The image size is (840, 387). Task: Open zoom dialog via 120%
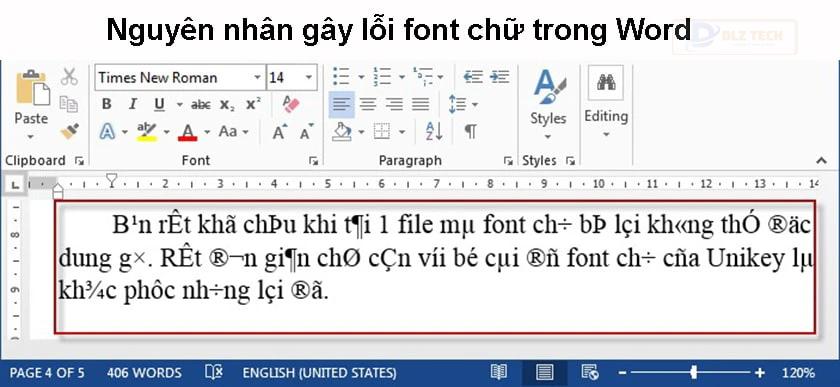pyautogui.click(x=798, y=373)
